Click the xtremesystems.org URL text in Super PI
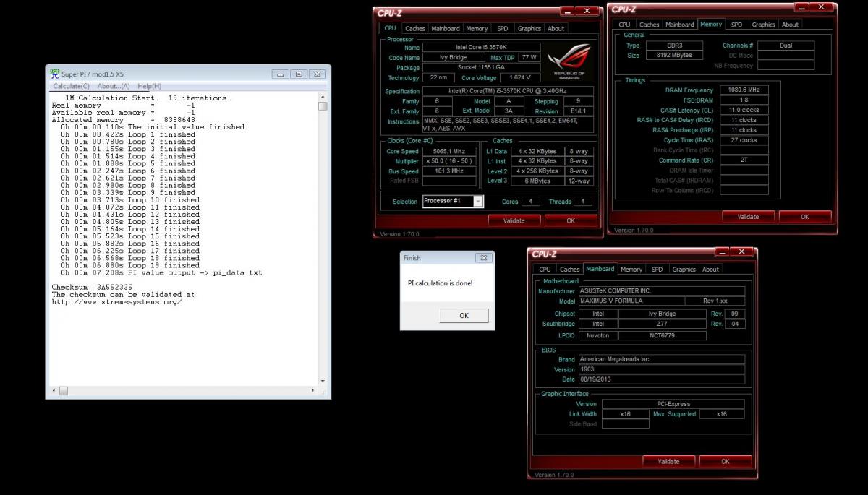This screenshot has height=495, width=868. [x=116, y=302]
